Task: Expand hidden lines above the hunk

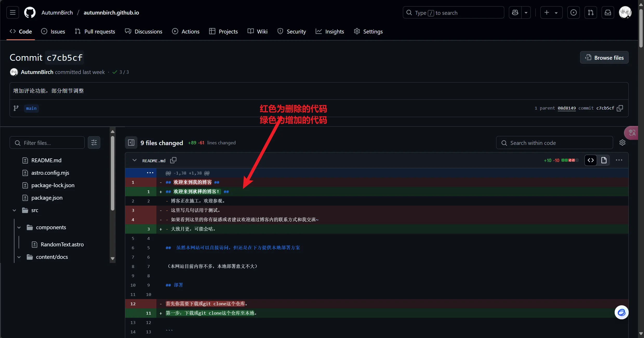Action: click(150, 173)
